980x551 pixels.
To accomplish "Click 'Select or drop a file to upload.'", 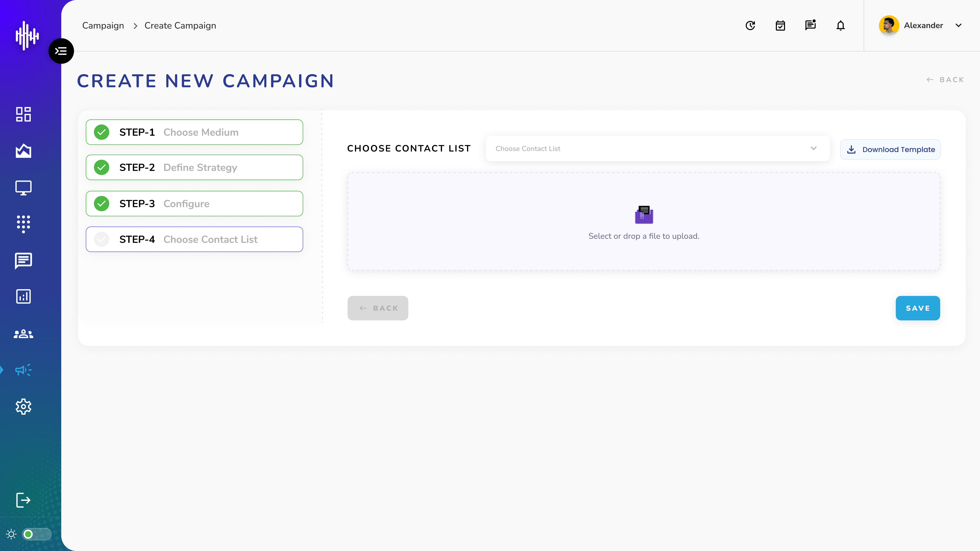I will click(x=644, y=236).
